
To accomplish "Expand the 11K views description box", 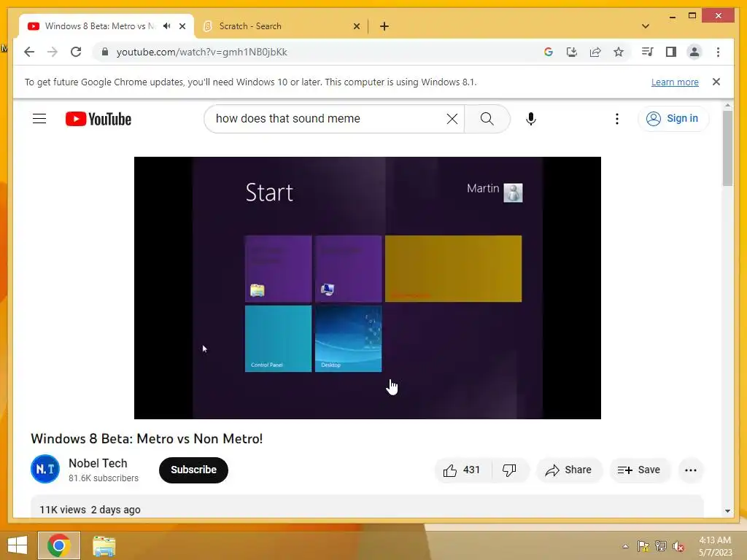I will [367, 507].
